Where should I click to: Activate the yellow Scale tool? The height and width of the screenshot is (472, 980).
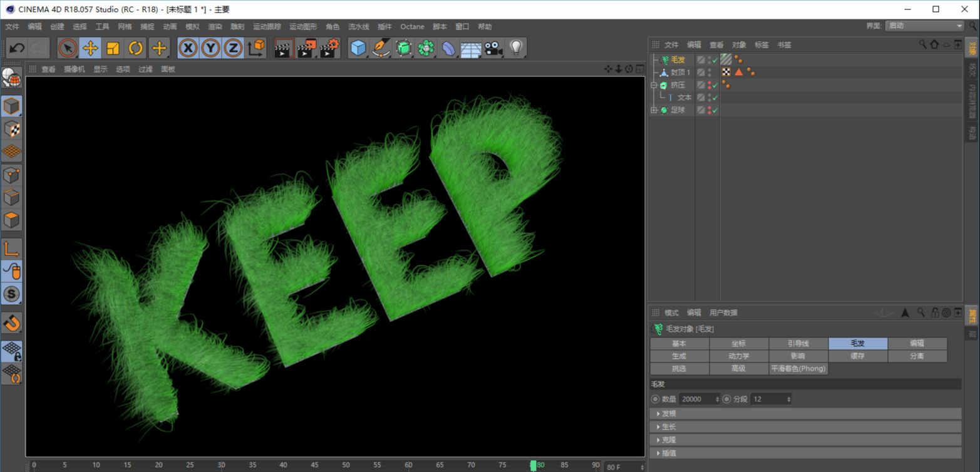[113, 48]
